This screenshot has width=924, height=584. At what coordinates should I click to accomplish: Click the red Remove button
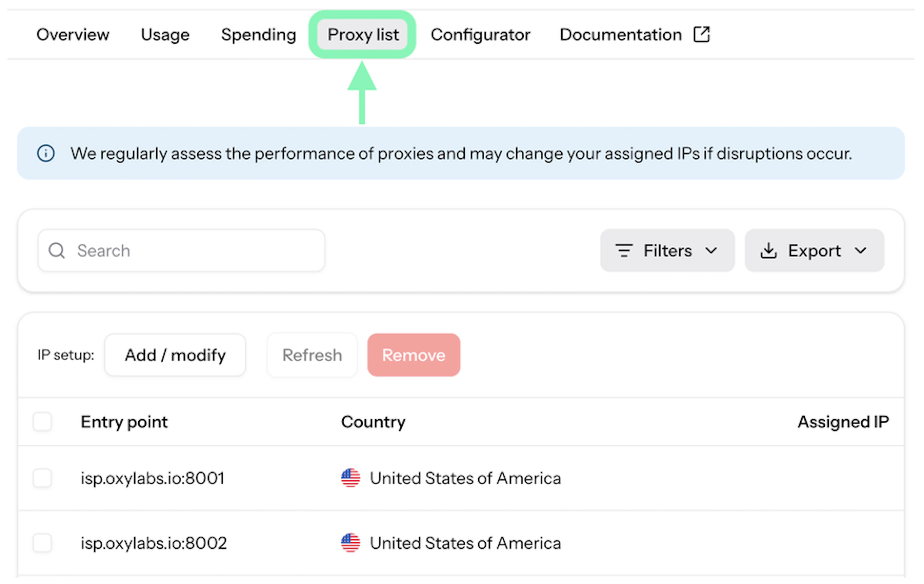pos(414,355)
